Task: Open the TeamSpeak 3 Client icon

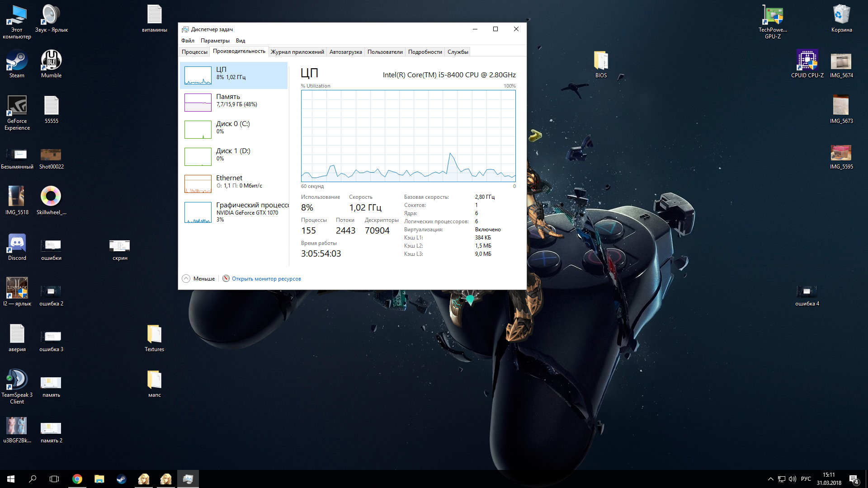Action: tap(17, 387)
